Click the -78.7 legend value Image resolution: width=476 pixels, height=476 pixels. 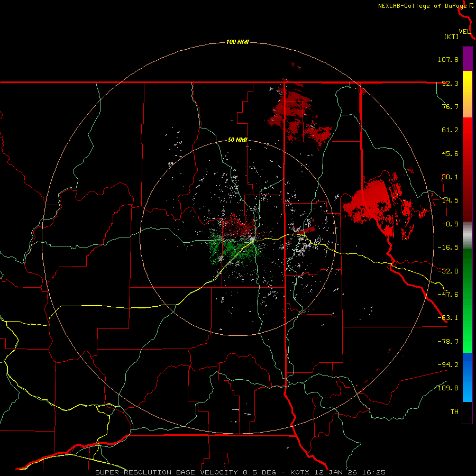click(448, 342)
